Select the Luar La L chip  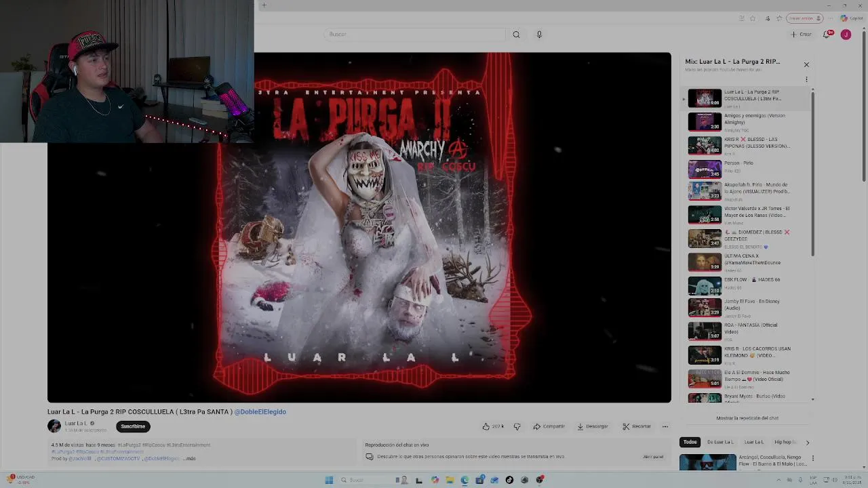[x=753, y=442]
